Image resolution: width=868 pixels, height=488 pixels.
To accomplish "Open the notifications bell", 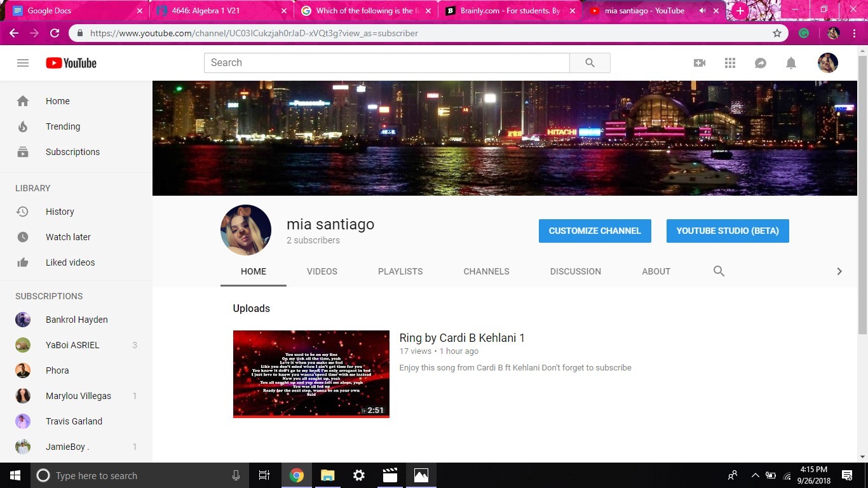I will [791, 63].
